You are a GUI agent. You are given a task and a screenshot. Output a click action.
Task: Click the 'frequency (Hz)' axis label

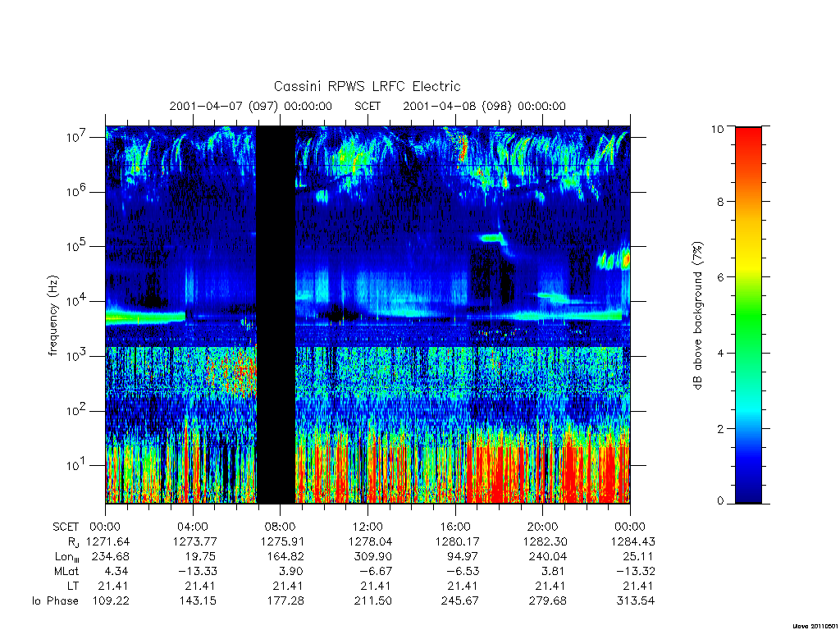(52, 315)
